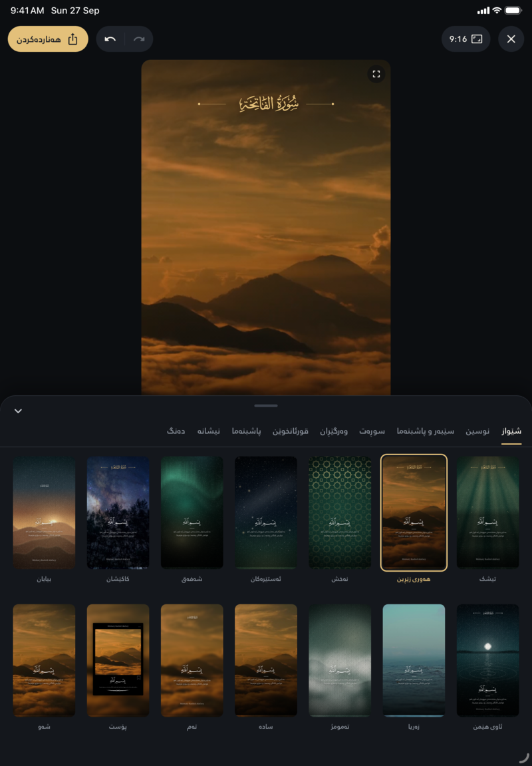Switch to the وەرگێڕان tab

334,431
